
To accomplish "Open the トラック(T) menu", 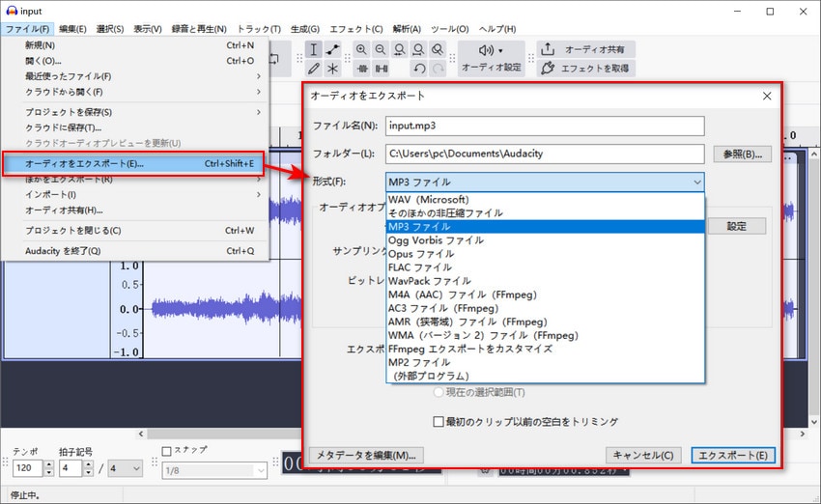I will pyautogui.click(x=259, y=29).
